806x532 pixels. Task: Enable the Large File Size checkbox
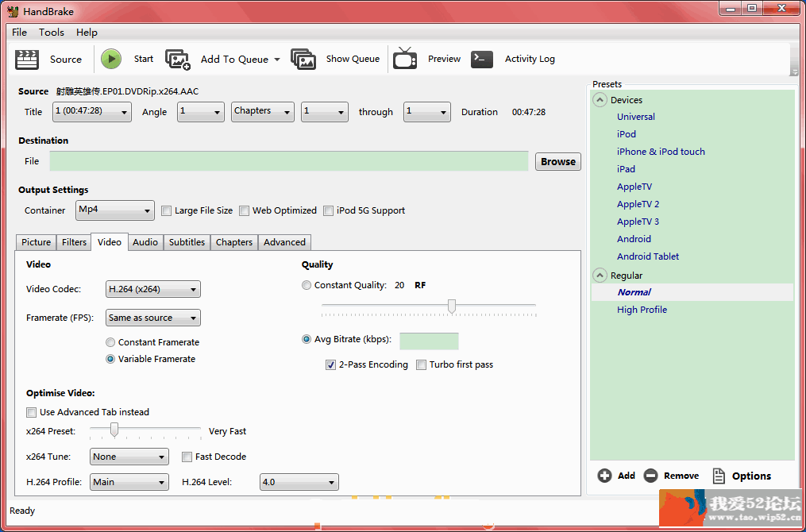(x=166, y=210)
